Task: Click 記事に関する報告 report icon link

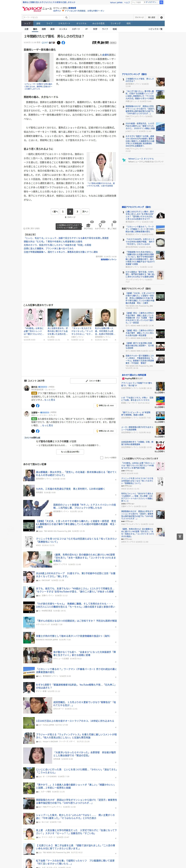Action: click(31, 228)
